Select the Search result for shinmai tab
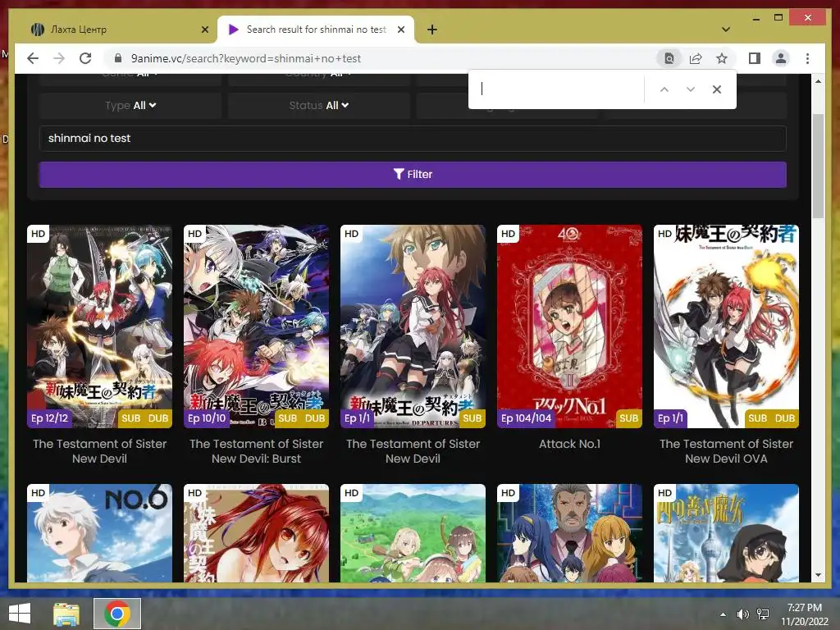840x630 pixels. 315,30
